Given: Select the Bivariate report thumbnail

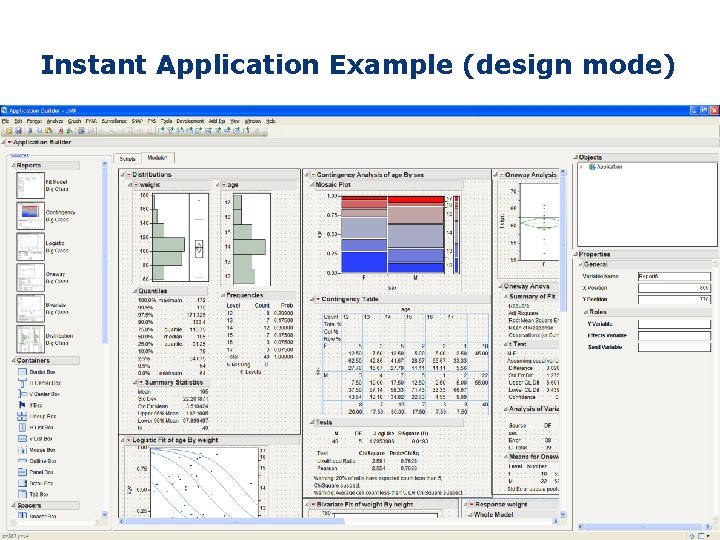Looking at the screenshot, I should 30,308.
